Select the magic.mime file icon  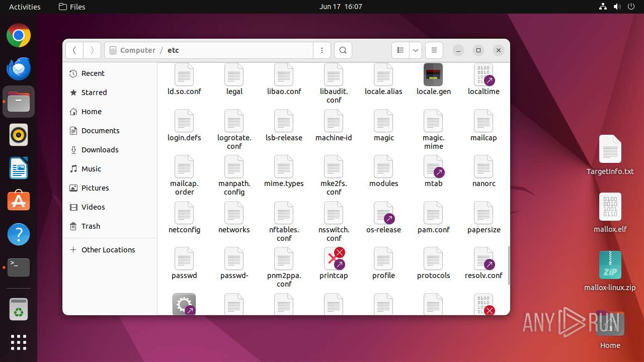(x=433, y=121)
